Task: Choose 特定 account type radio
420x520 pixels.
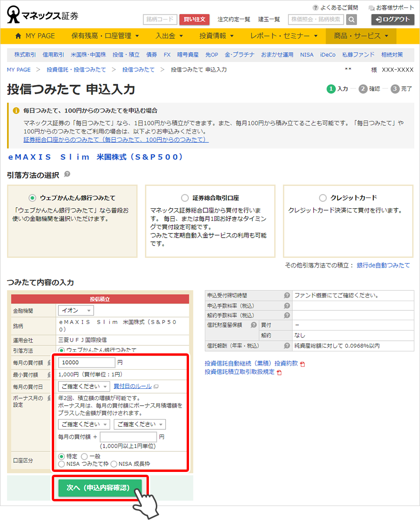Action: [x=61, y=457]
